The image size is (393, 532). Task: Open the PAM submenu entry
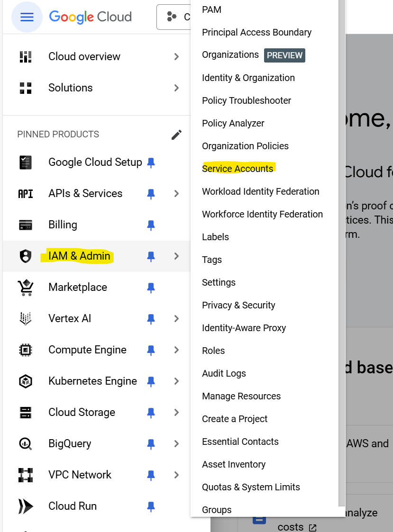coord(211,9)
